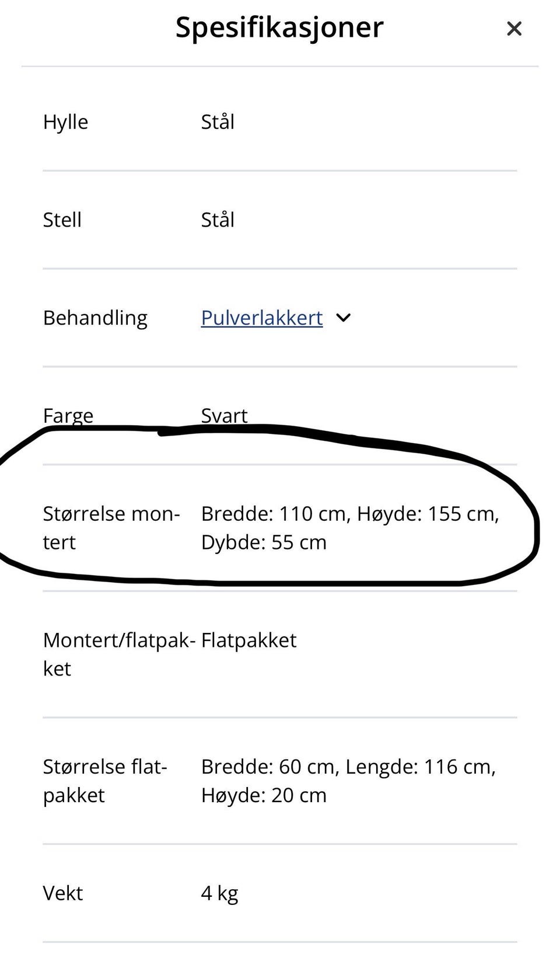The height and width of the screenshot is (961, 560).
Task: Click the Stell label
Action: coord(62,220)
